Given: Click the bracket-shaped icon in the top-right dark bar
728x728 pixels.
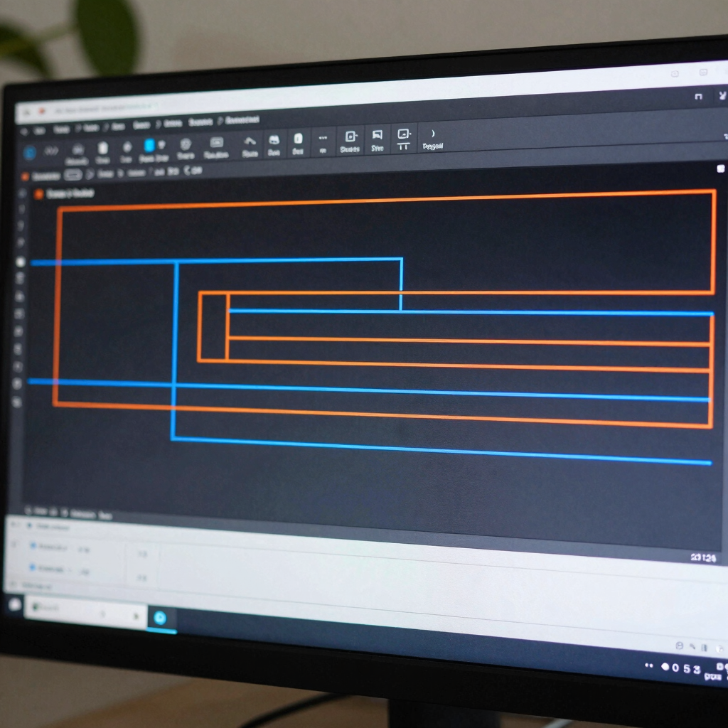Looking at the screenshot, I should 698,97.
